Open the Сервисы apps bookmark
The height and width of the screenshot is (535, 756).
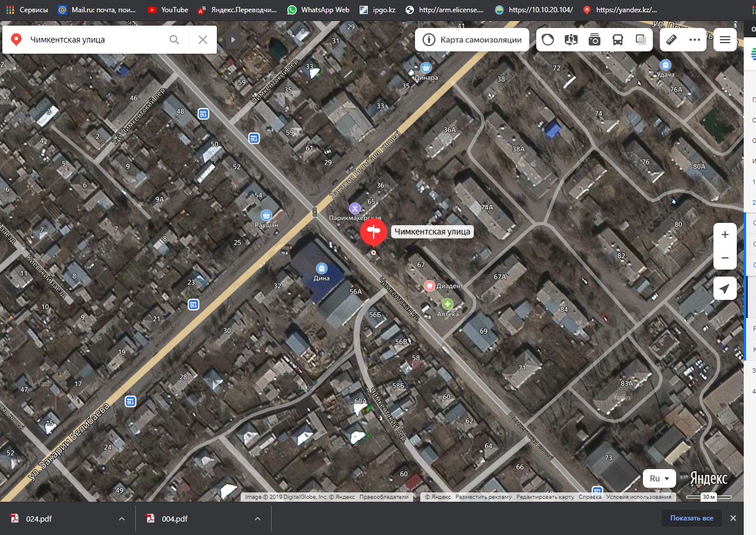[x=27, y=10]
